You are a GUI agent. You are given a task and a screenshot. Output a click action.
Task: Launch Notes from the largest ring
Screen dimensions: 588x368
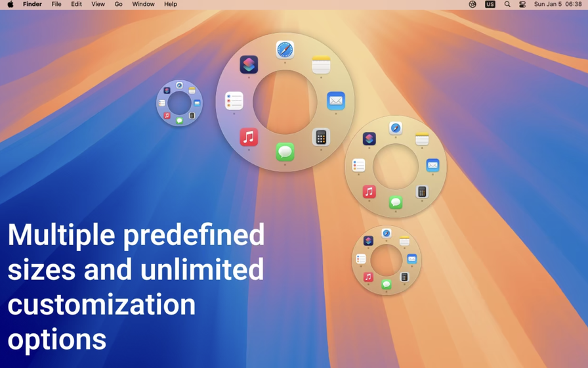[321, 65]
